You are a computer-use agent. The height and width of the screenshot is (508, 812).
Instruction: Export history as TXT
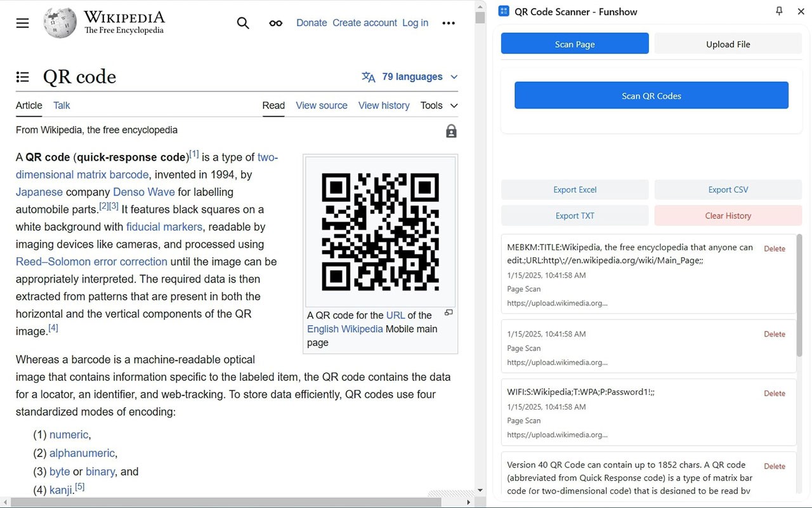coord(575,215)
